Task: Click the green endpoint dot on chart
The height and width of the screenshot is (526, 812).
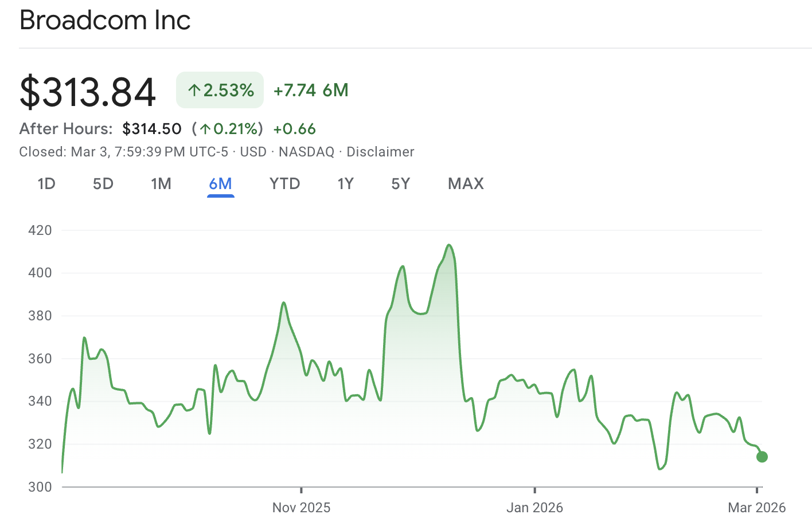Action: (762, 457)
